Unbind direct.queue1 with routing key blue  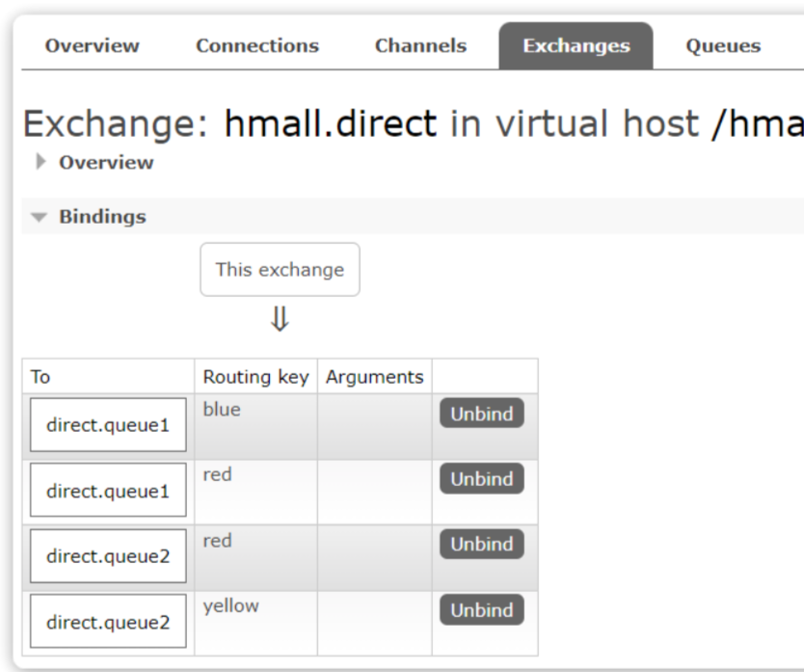point(482,414)
